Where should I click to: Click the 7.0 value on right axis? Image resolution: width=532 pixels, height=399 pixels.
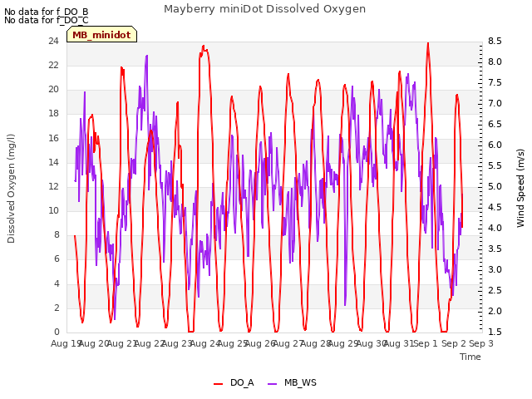tap(495, 103)
